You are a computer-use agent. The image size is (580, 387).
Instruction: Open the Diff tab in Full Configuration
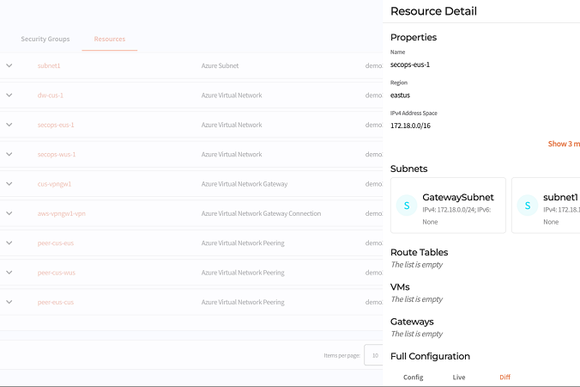tap(505, 377)
